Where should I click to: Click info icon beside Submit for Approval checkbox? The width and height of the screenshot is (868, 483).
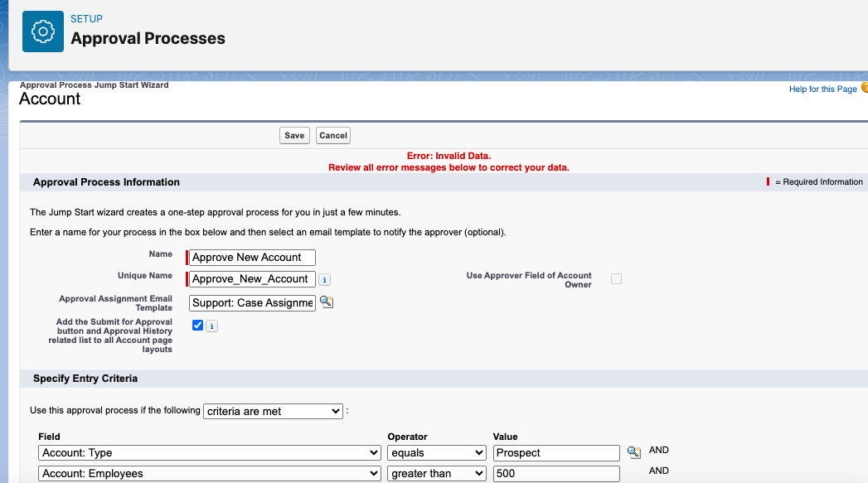[x=212, y=326]
